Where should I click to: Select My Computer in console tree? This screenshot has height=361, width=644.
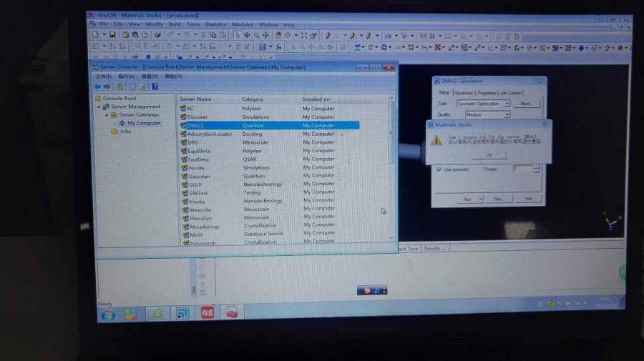pos(143,123)
